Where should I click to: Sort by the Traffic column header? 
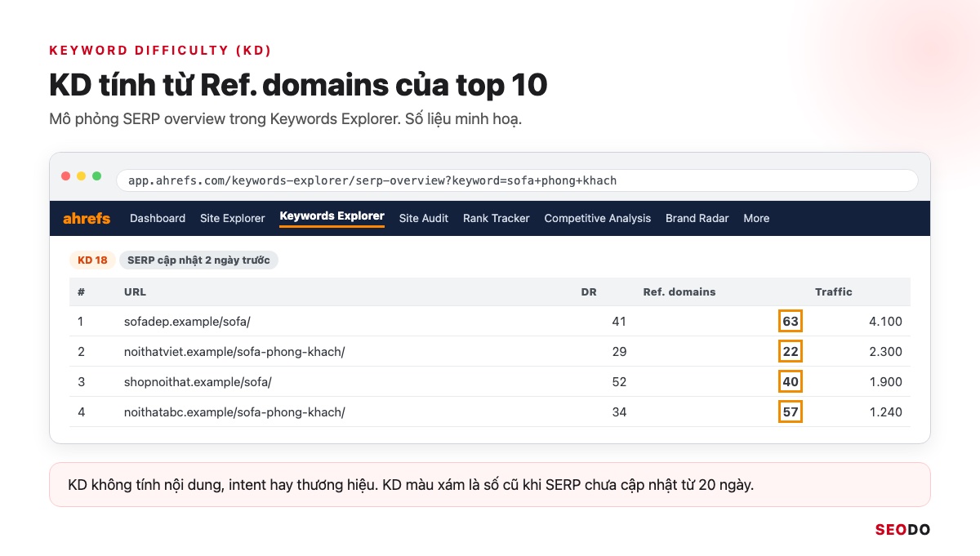pos(834,291)
